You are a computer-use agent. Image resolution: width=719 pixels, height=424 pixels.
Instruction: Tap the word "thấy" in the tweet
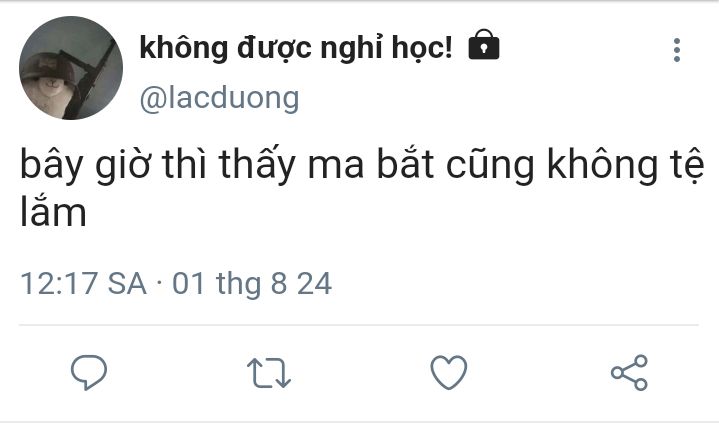point(257,164)
